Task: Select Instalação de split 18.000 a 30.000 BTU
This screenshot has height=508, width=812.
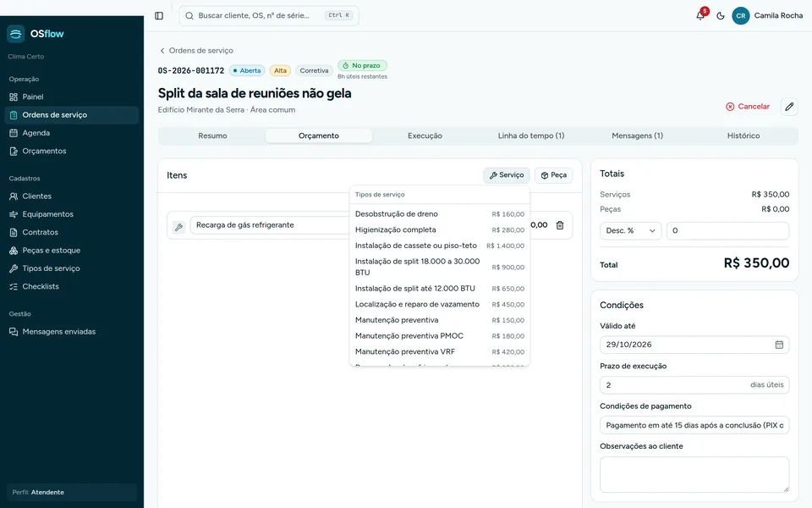Action: click(440, 267)
